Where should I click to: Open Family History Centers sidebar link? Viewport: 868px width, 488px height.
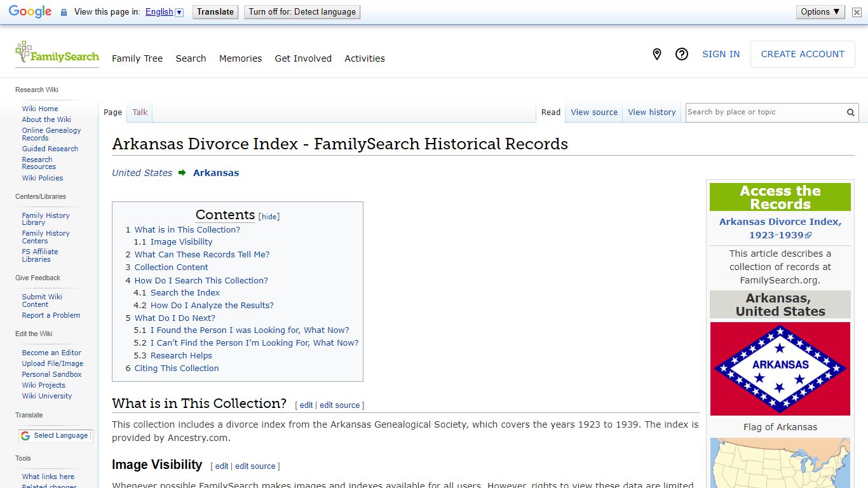(46, 237)
